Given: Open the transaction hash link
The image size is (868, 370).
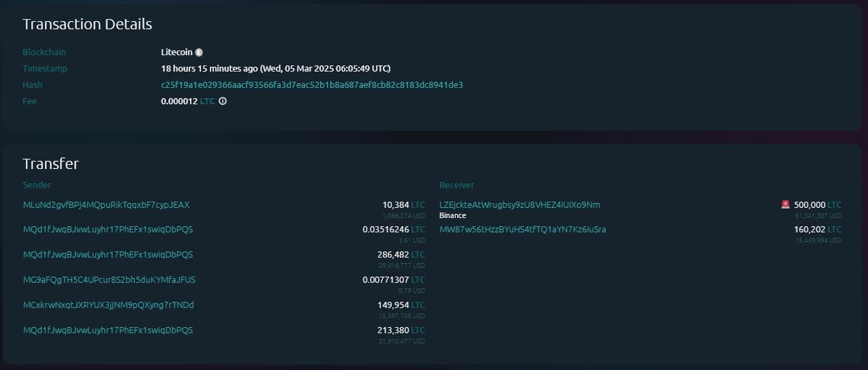Looking at the screenshot, I should coord(311,85).
